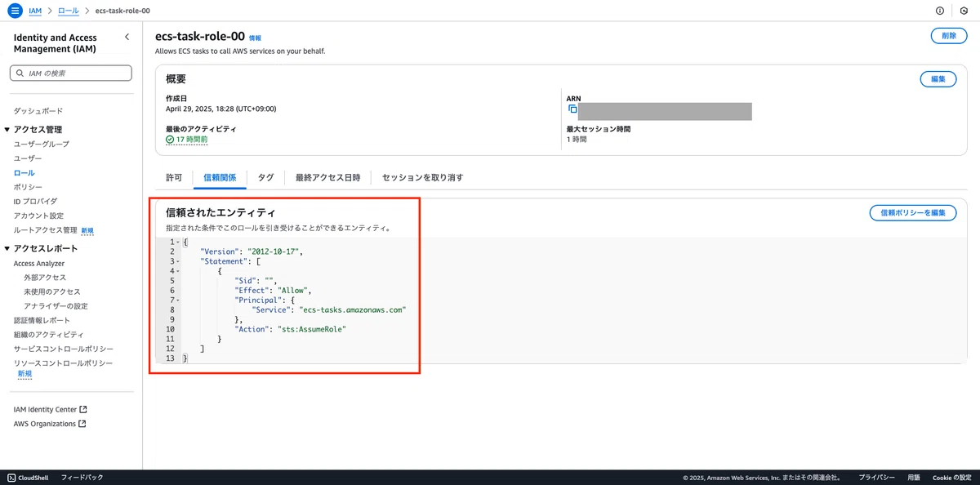Open Access Analyzer in sidebar
The width and height of the screenshot is (980, 485).
coord(39,264)
